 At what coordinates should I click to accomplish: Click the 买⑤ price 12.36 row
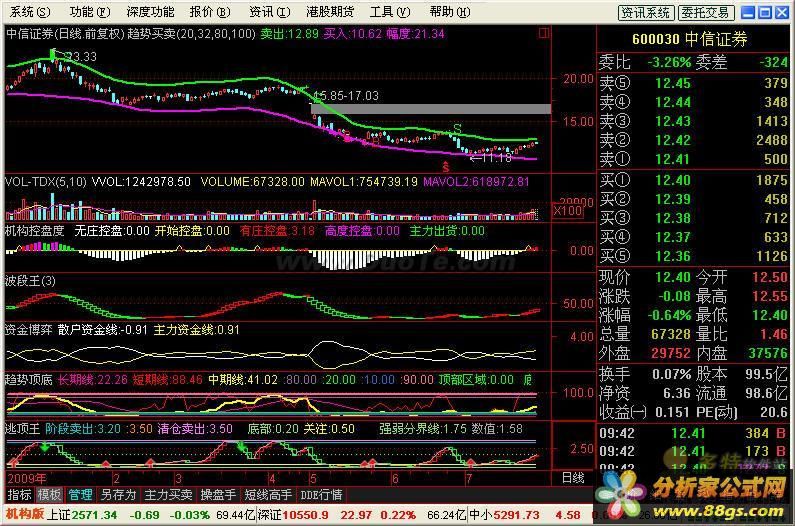click(693, 256)
